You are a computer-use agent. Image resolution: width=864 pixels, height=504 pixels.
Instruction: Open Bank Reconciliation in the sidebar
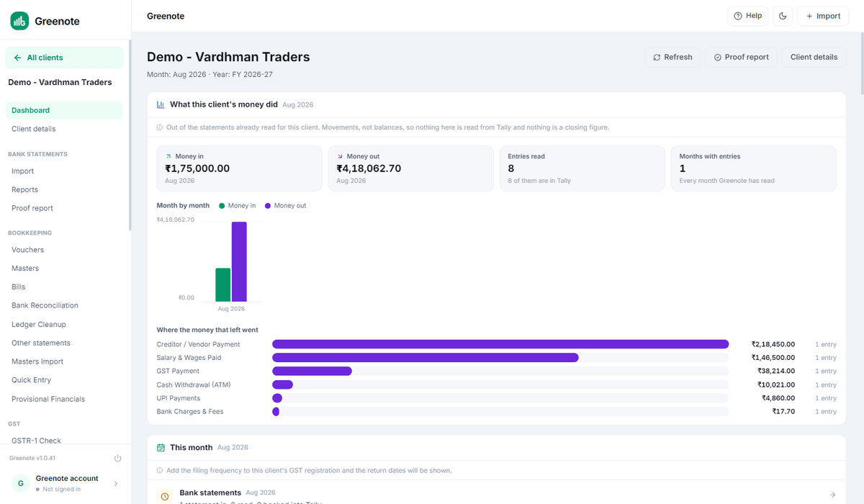tap(65, 305)
